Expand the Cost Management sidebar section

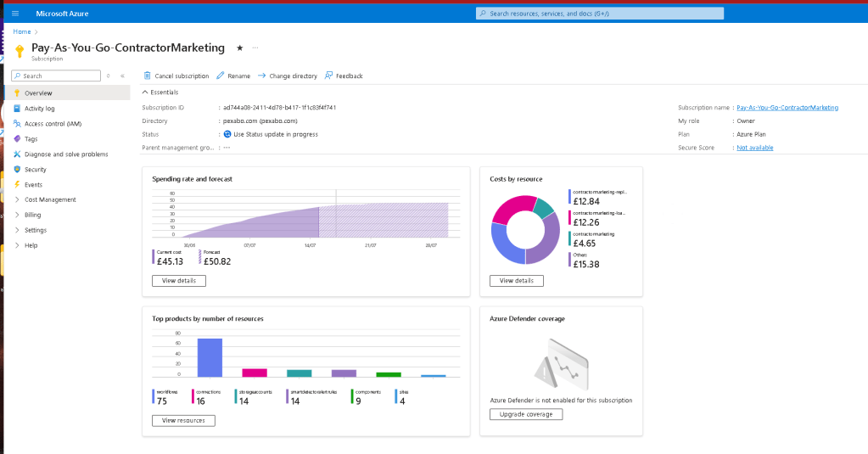(x=17, y=199)
